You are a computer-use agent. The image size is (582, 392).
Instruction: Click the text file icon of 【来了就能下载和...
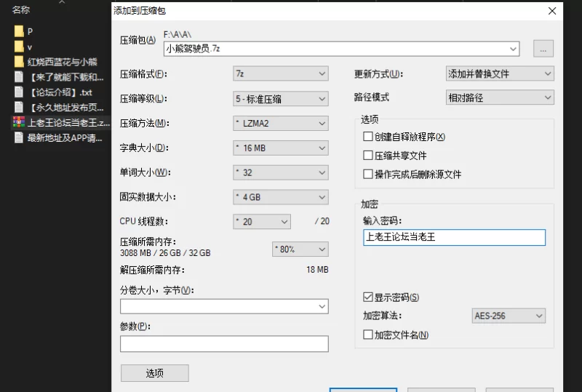coord(19,77)
